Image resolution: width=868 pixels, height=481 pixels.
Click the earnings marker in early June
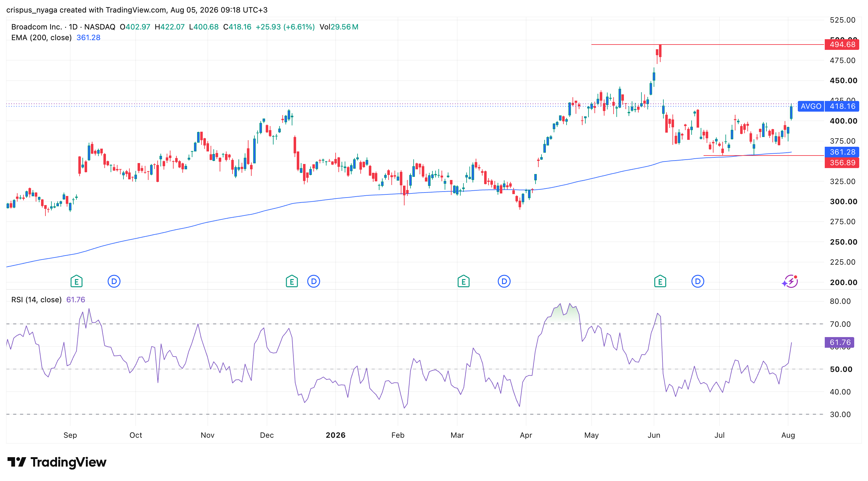660,281
